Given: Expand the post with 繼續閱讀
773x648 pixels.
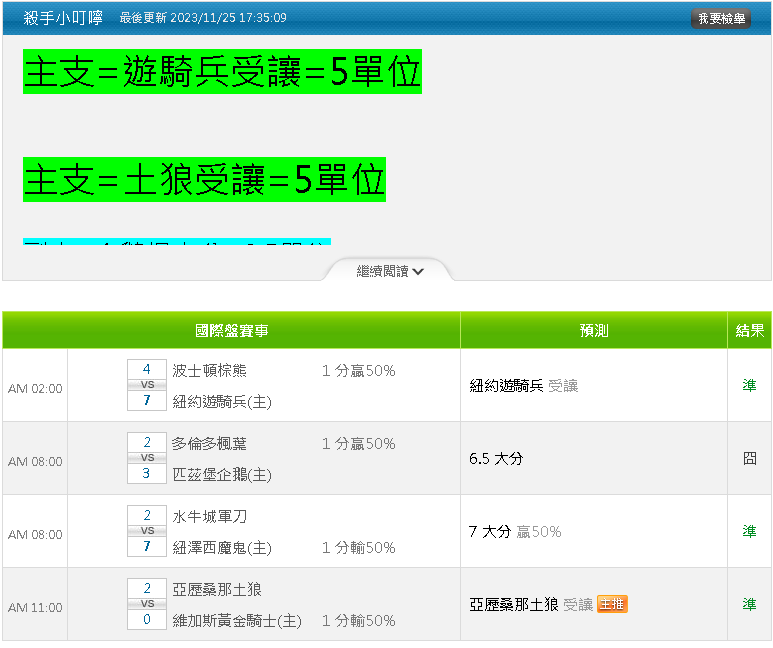Looking at the screenshot, I should point(389,271).
